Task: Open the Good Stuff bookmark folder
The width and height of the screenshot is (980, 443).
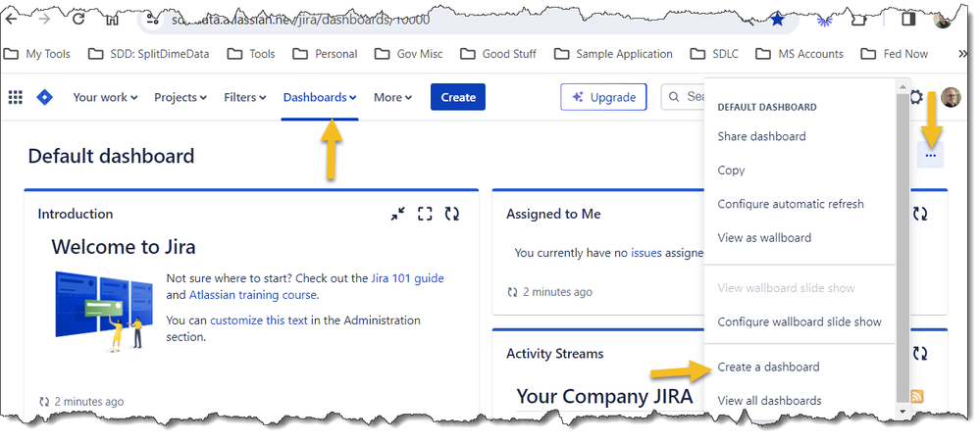Action: (498, 54)
